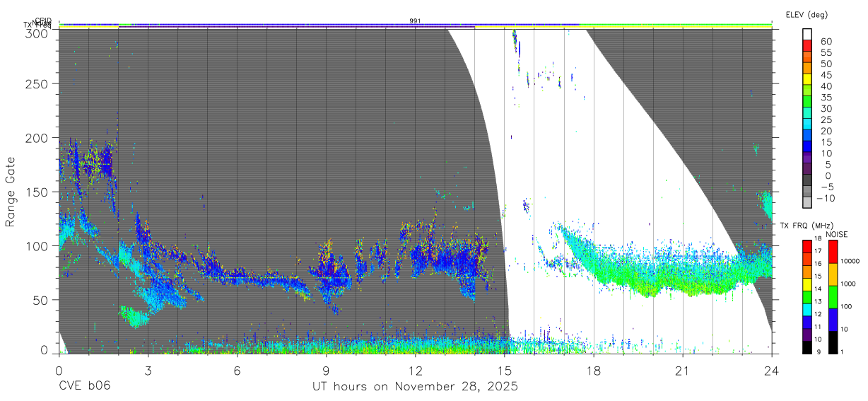This screenshot has width=868, height=401.
Task: Pick ELEV gray segment between -5 and -10
Action: tap(808, 192)
